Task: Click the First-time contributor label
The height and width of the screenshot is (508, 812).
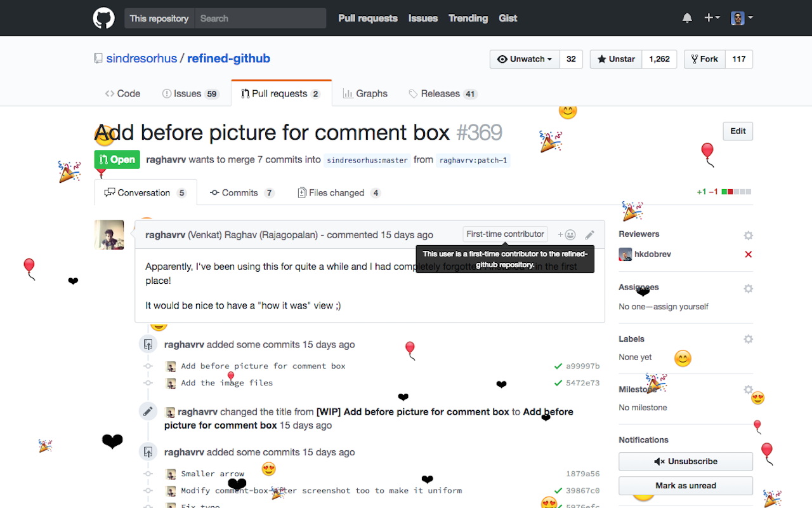Action: (506, 234)
